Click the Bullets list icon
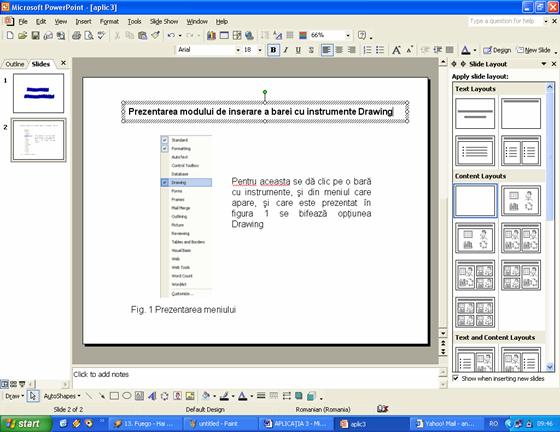 [x=380, y=50]
